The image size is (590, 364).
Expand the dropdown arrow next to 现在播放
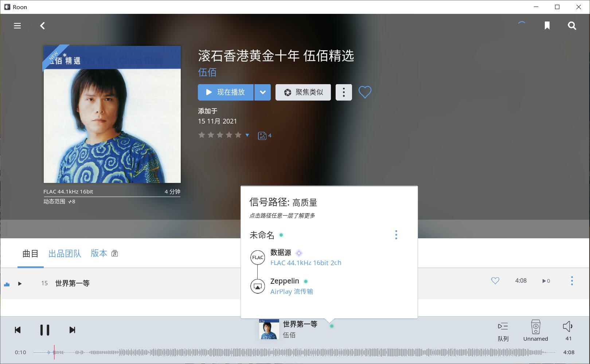262,93
